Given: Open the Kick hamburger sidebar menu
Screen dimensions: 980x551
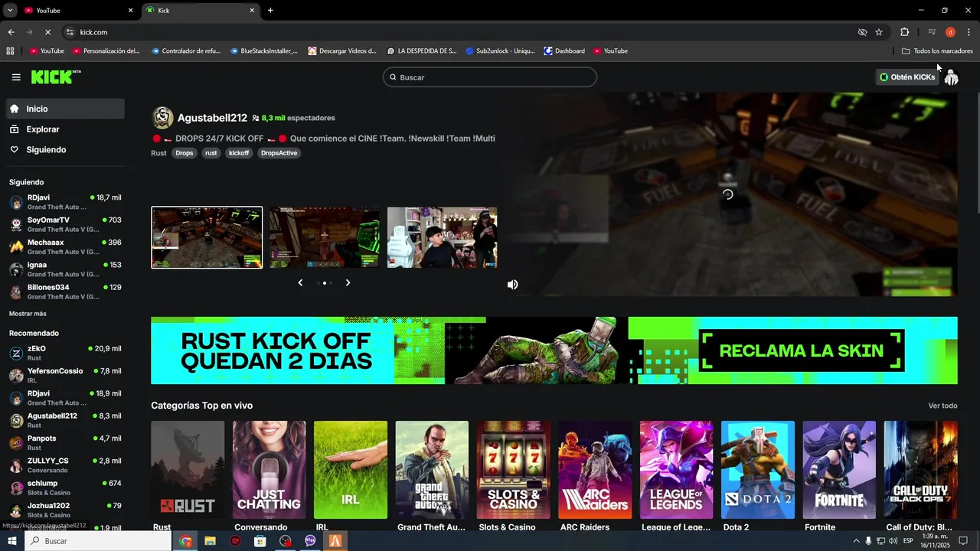Looking at the screenshot, I should pyautogui.click(x=16, y=77).
